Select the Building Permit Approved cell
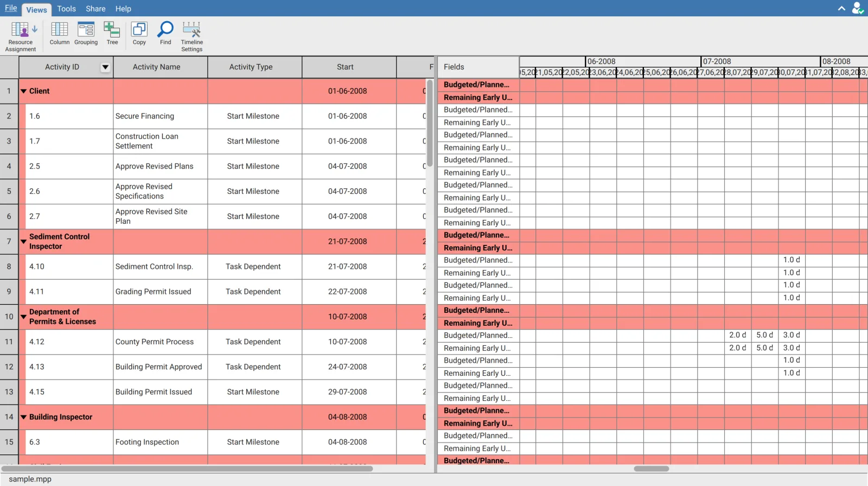Screen dimensions: 868x486 161,367
